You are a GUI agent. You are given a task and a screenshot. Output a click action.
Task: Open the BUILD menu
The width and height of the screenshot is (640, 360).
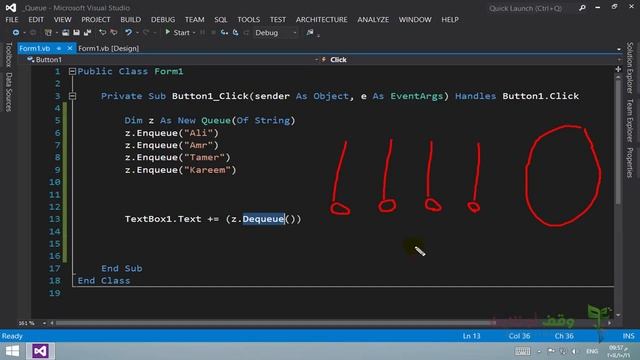point(131,20)
